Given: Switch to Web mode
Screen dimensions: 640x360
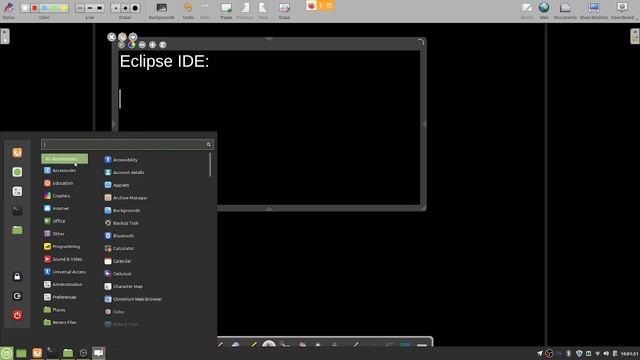Looking at the screenshot, I should [544, 10].
